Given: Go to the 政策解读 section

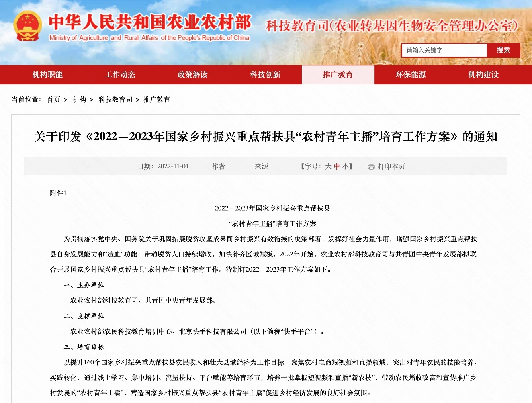Looking at the screenshot, I should pos(193,75).
